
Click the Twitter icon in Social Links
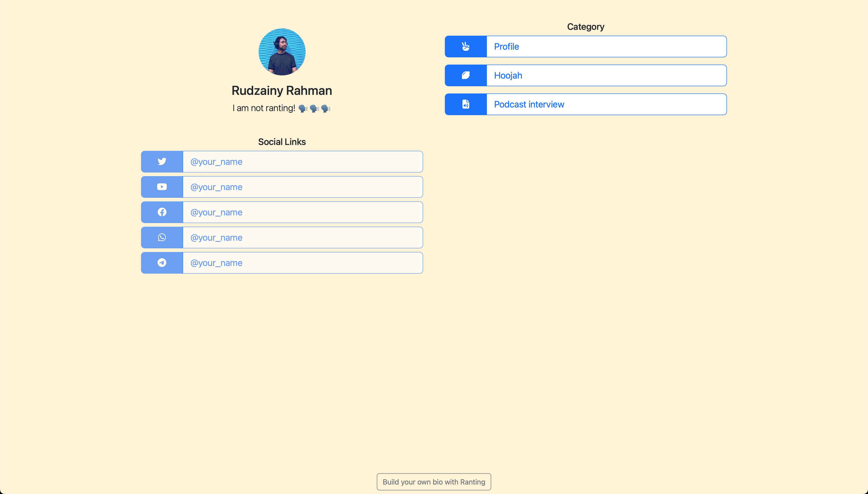tap(162, 161)
